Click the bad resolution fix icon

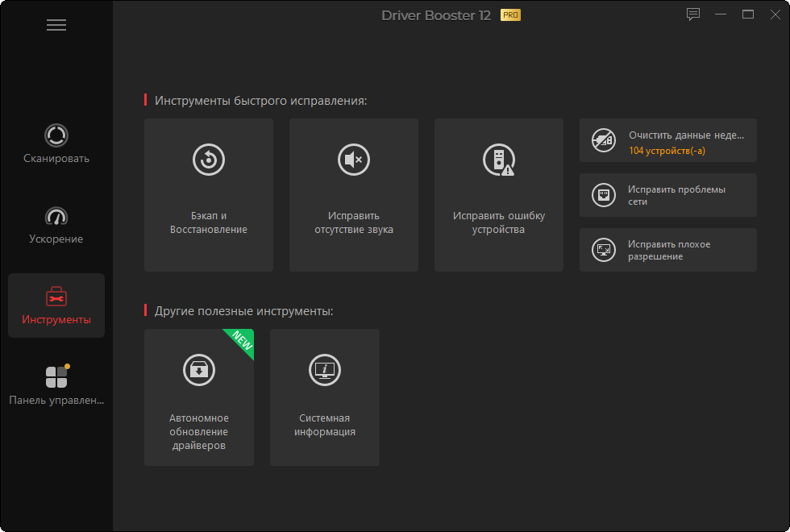pyautogui.click(x=603, y=250)
